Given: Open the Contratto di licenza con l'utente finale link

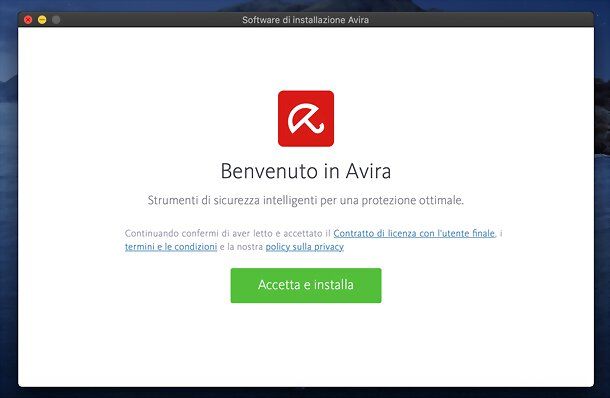Looking at the screenshot, I should pyautogui.click(x=414, y=233).
